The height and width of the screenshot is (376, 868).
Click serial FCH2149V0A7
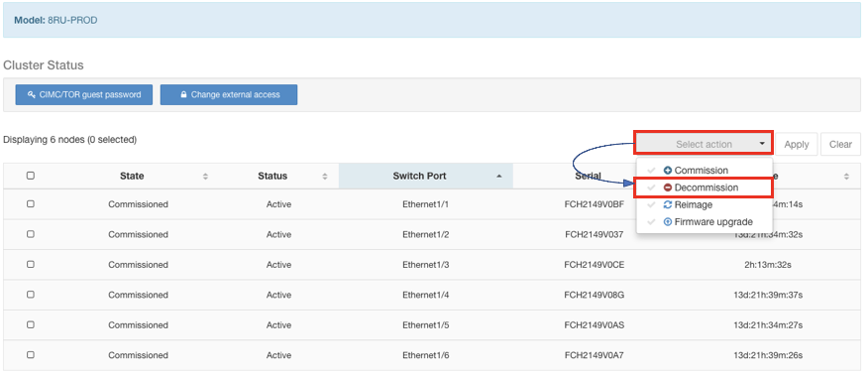point(594,355)
